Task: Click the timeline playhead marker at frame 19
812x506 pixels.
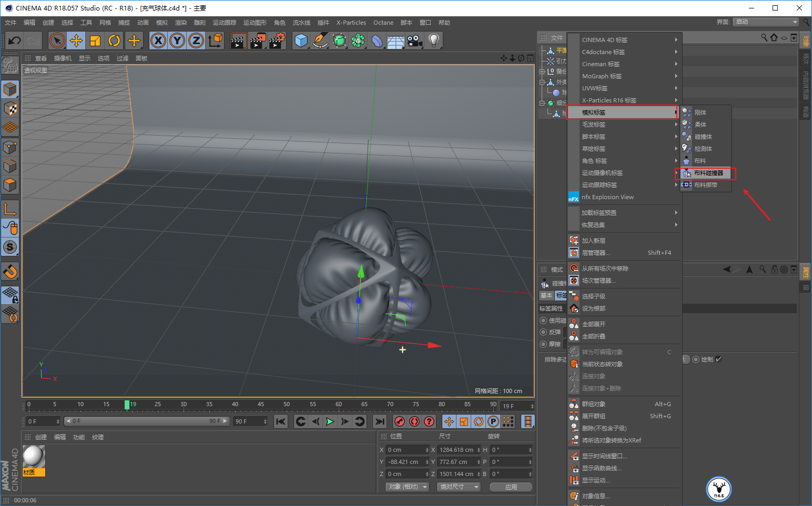Action: coord(127,405)
